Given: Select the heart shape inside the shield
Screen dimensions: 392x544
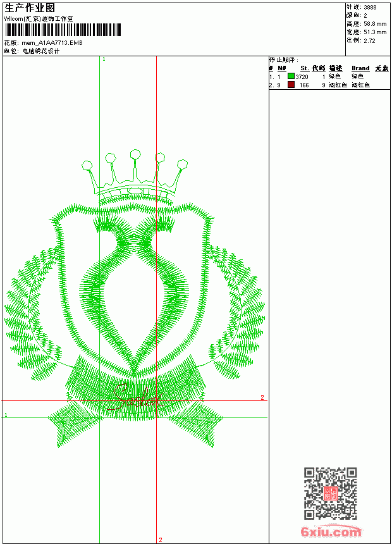Looking at the screenshot, I should click(134, 294).
